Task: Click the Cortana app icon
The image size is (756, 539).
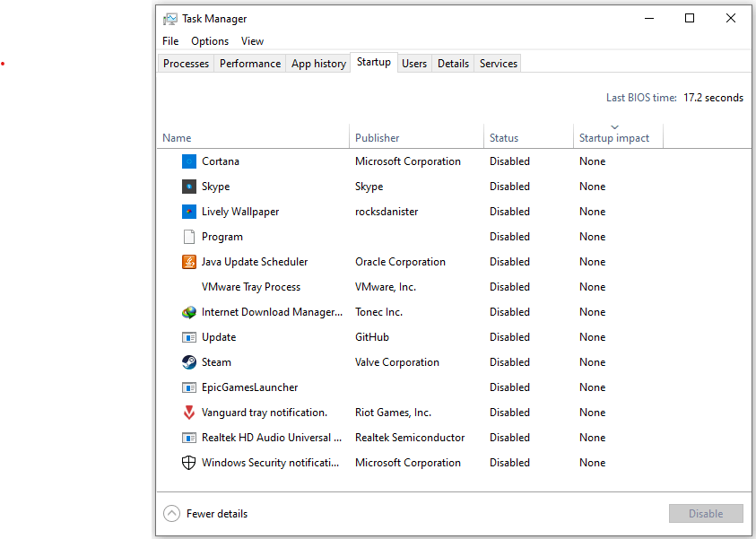Action: pyautogui.click(x=189, y=161)
